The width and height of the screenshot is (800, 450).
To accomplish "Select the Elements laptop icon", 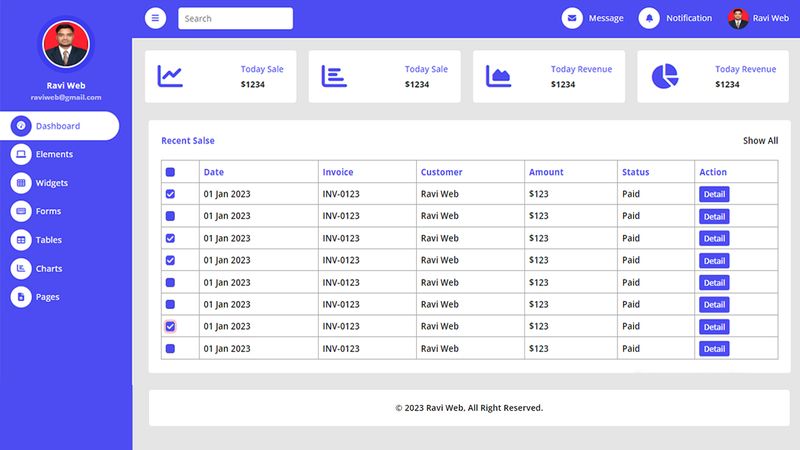I will point(21,155).
